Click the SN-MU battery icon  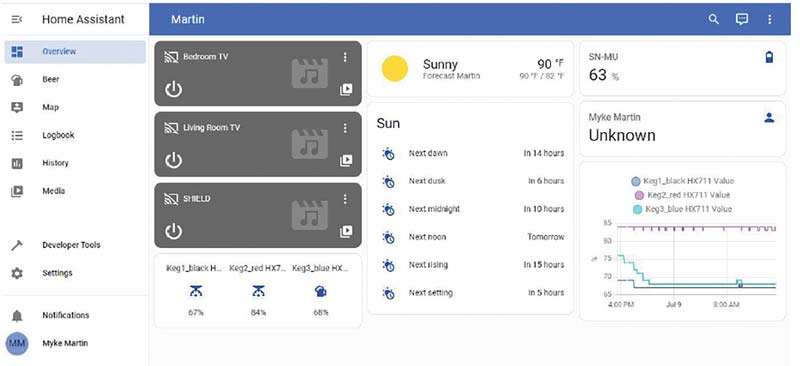[x=769, y=57]
